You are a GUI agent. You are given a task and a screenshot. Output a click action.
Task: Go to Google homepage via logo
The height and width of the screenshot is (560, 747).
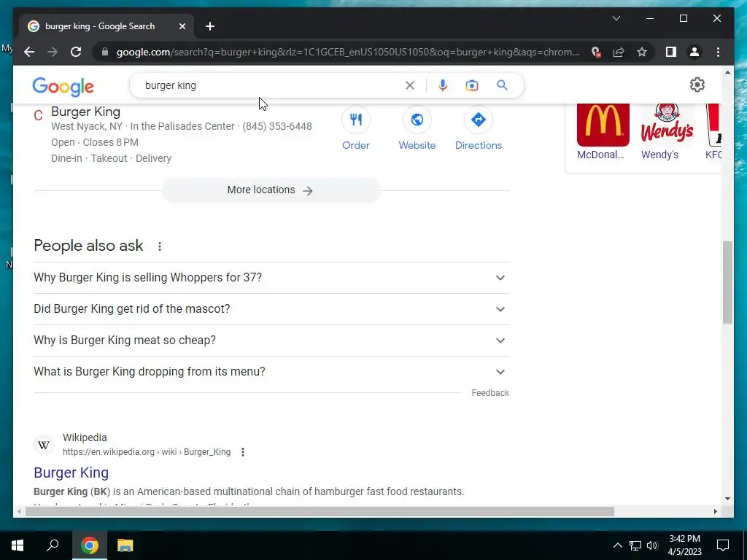point(63,87)
